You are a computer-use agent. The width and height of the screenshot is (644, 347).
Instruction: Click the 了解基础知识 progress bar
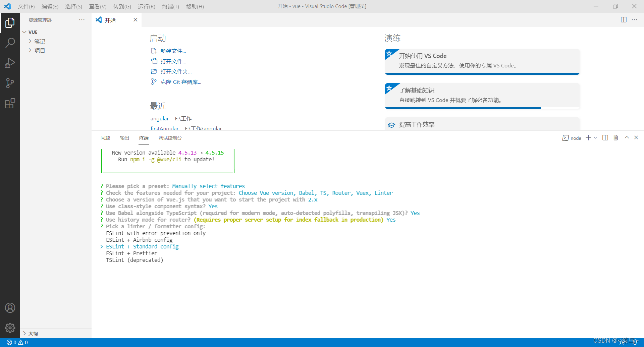(x=482, y=108)
